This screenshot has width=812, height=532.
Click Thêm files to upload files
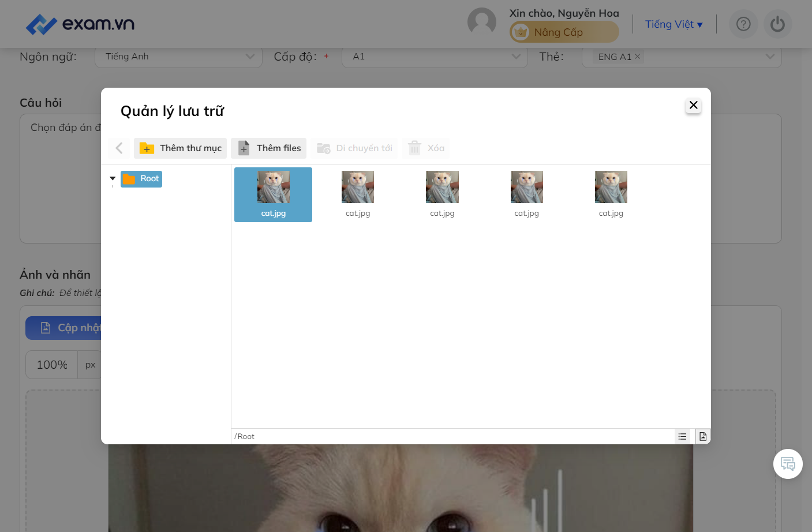(268, 148)
